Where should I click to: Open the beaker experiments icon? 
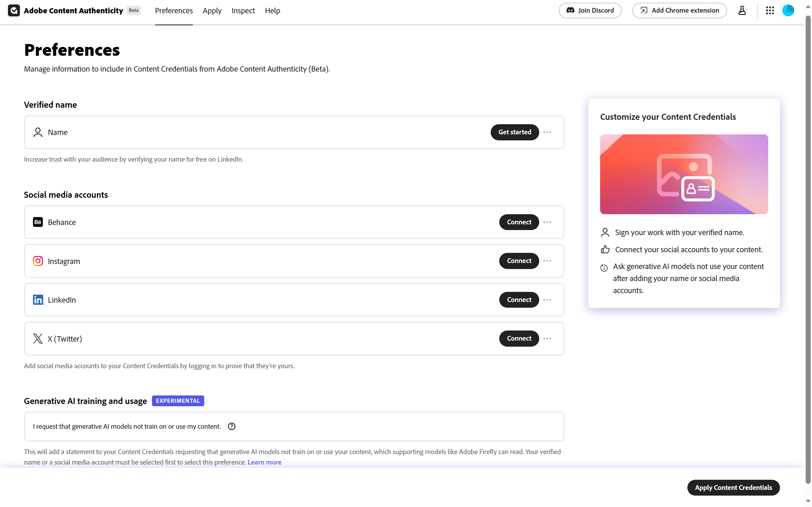(742, 10)
